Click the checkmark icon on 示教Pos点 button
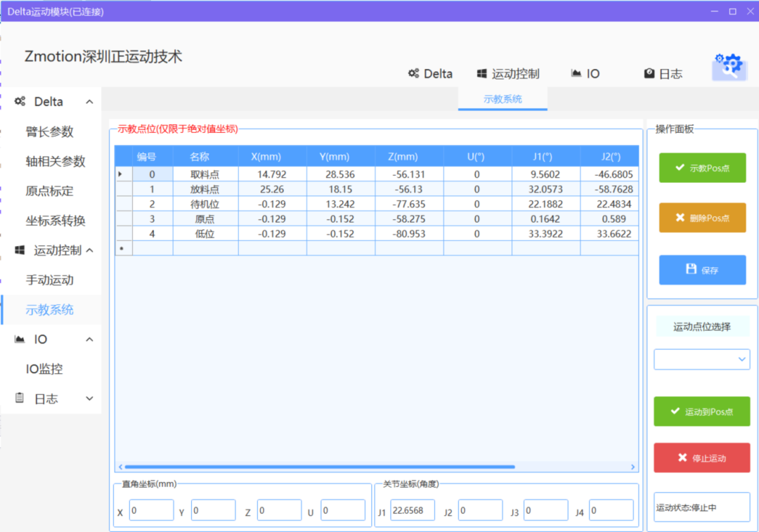 coord(680,167)
